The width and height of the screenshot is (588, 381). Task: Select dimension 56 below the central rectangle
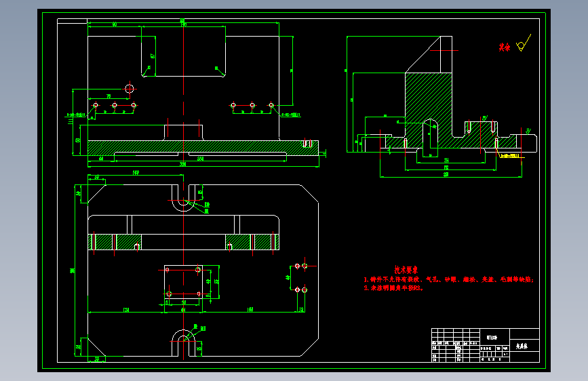184,302
